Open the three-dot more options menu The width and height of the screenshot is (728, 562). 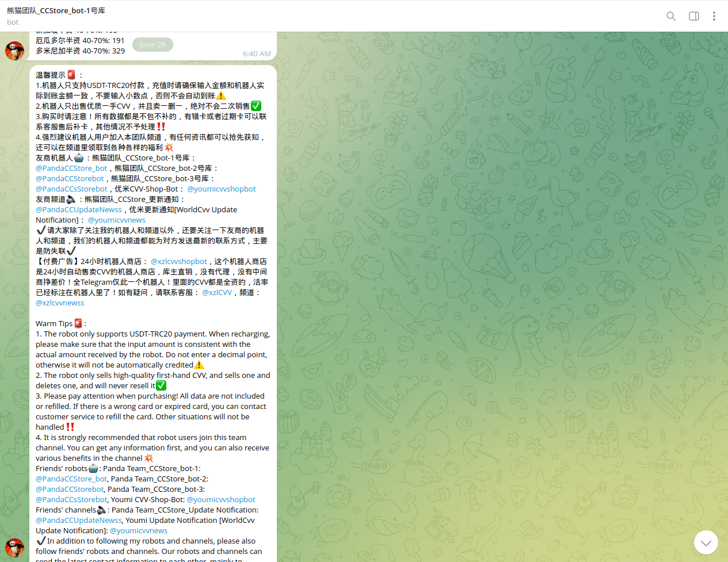[x=714, y=16]
